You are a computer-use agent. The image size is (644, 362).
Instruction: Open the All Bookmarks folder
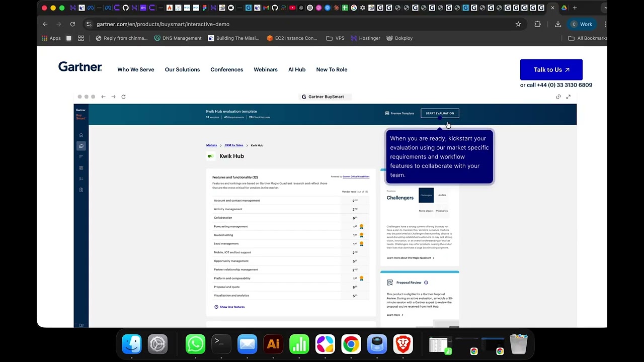[588, 38]
